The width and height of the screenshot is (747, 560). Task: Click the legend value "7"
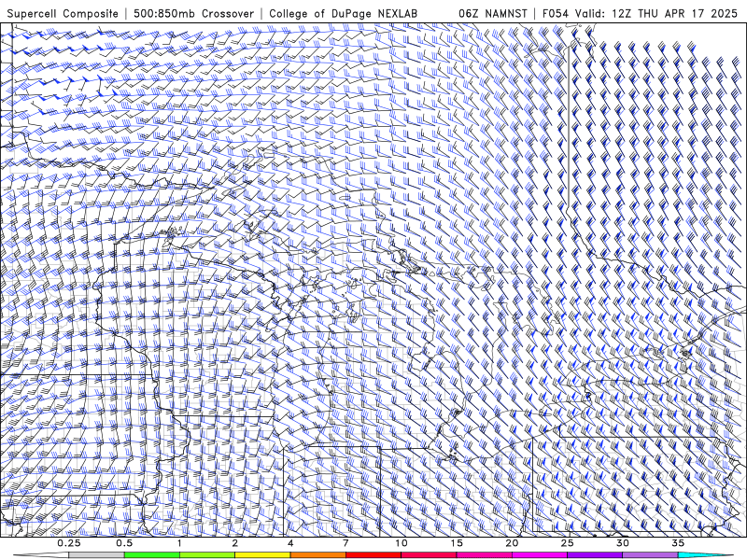click(x=345, y=543)
